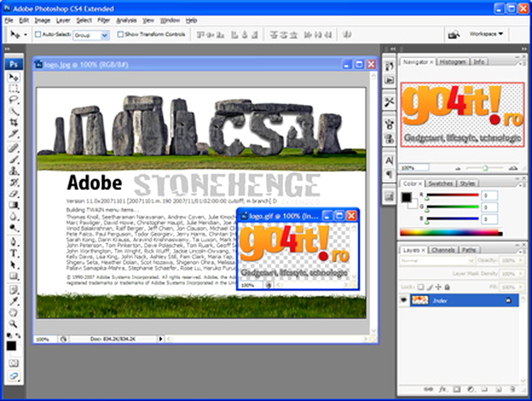Click the new adjustment layer icon
The image size is (532, 401).
(470, 389)
